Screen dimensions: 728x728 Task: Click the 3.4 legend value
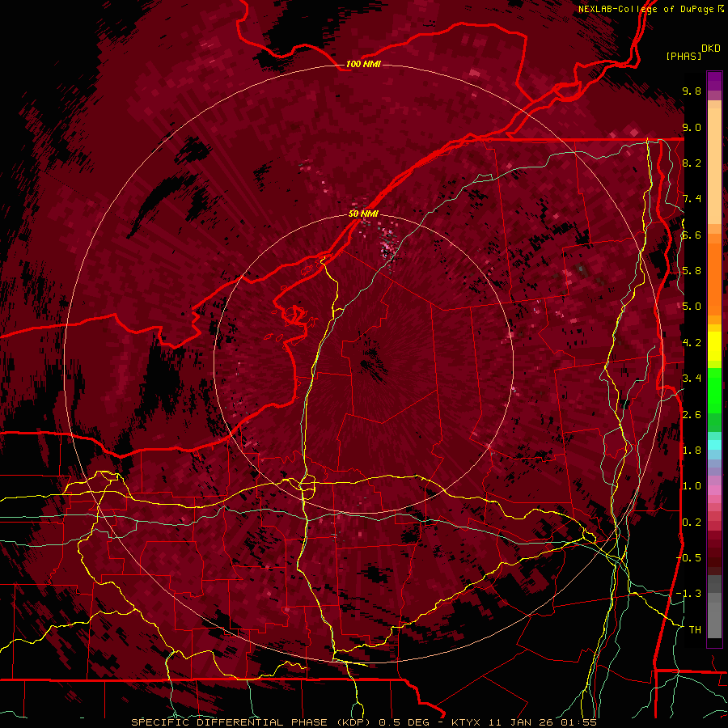692,379
